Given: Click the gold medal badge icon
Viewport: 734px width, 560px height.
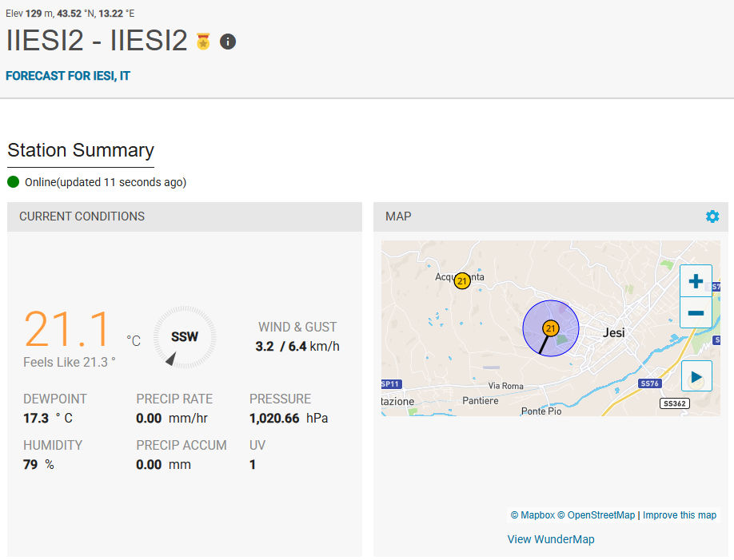Looking at the screenshot, I should tap(203, 42).
